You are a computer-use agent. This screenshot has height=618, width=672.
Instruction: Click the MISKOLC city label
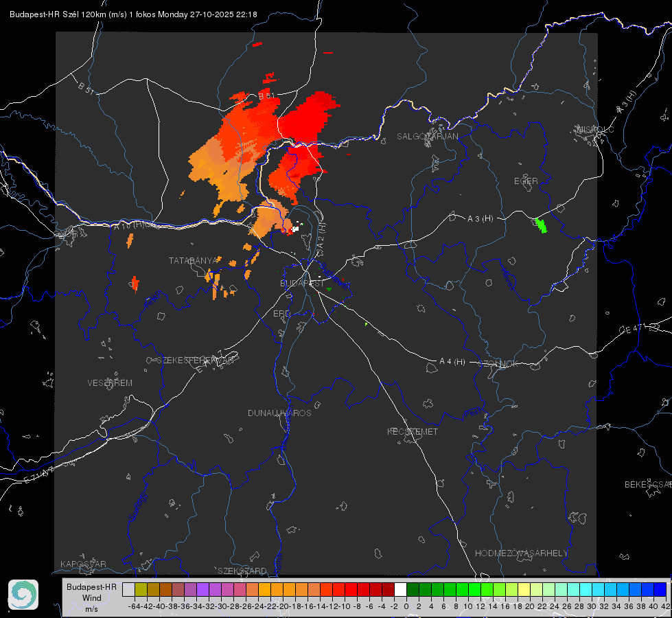(595, 129)
